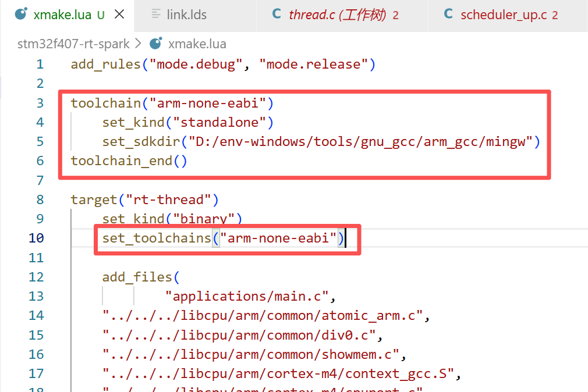
Task: Click the "applications/main.c" string
Action: [247, 297]
